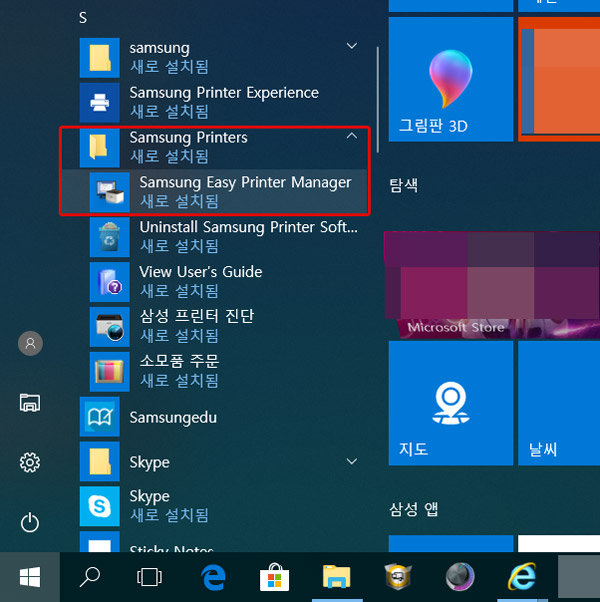Launch Internet Explorer from the taskbar
Viewport: 600px width, 602px height.
[x=522, y=577]
